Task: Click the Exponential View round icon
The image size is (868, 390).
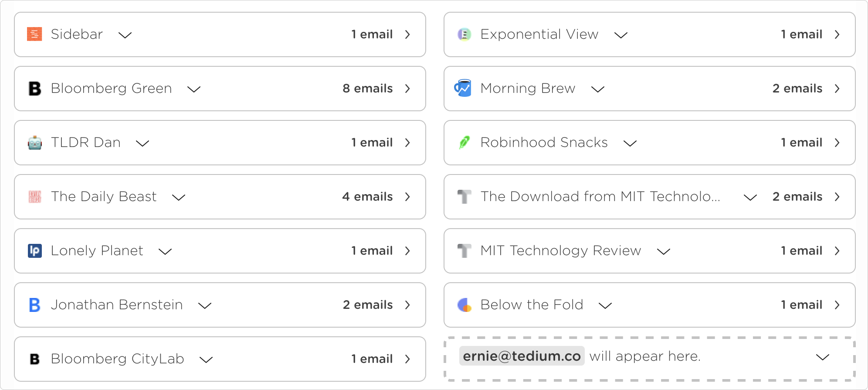Action: [464, 34]
